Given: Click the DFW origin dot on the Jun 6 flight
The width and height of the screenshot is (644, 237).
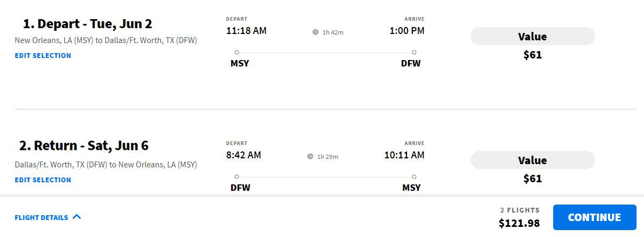Looking at the screenshot, I should tap(236, 177).
